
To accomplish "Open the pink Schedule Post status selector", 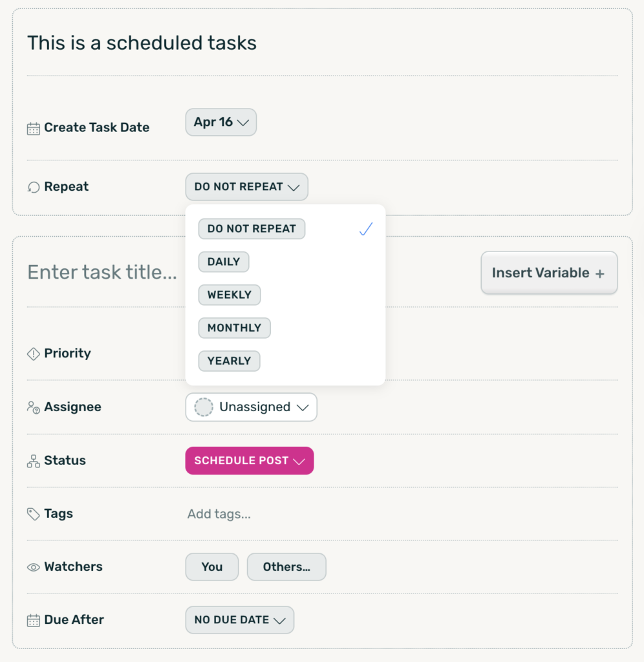I will (249, 461).
